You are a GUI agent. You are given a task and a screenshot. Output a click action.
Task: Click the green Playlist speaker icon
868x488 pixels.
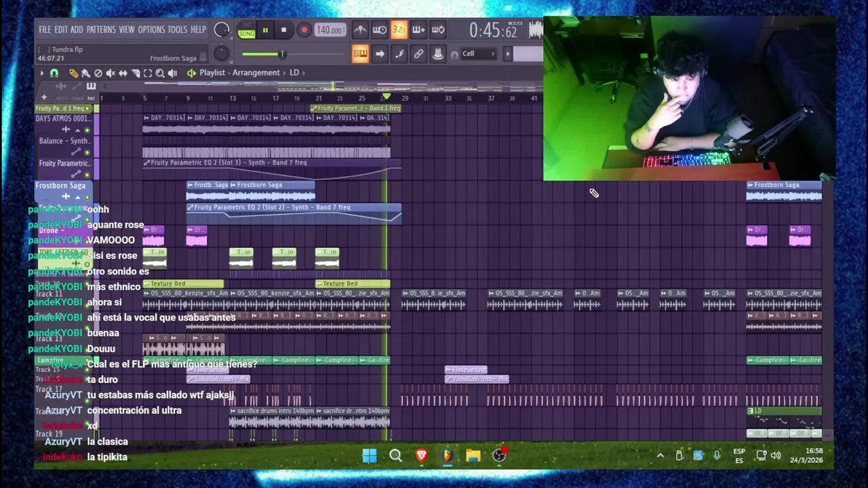tap(191, 73)
